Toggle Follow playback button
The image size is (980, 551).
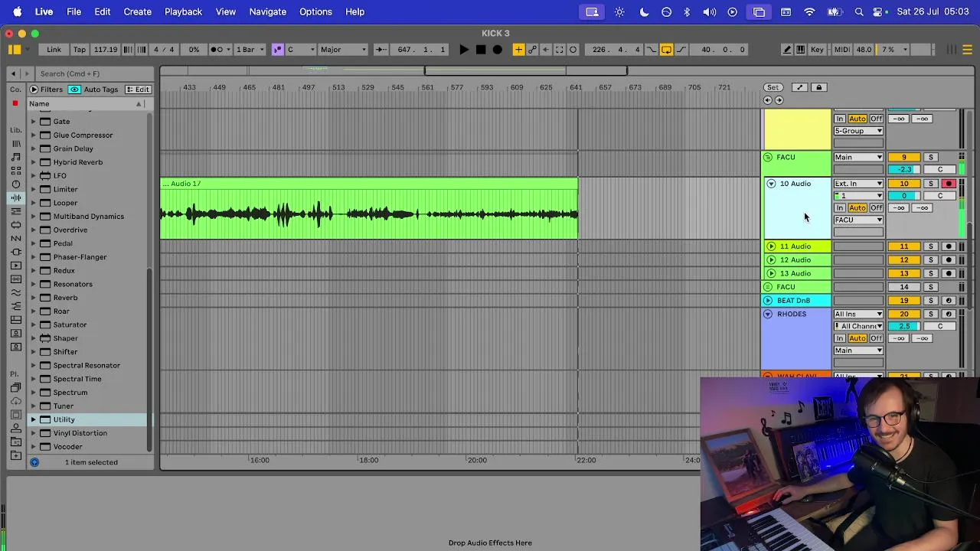[381, 50]
